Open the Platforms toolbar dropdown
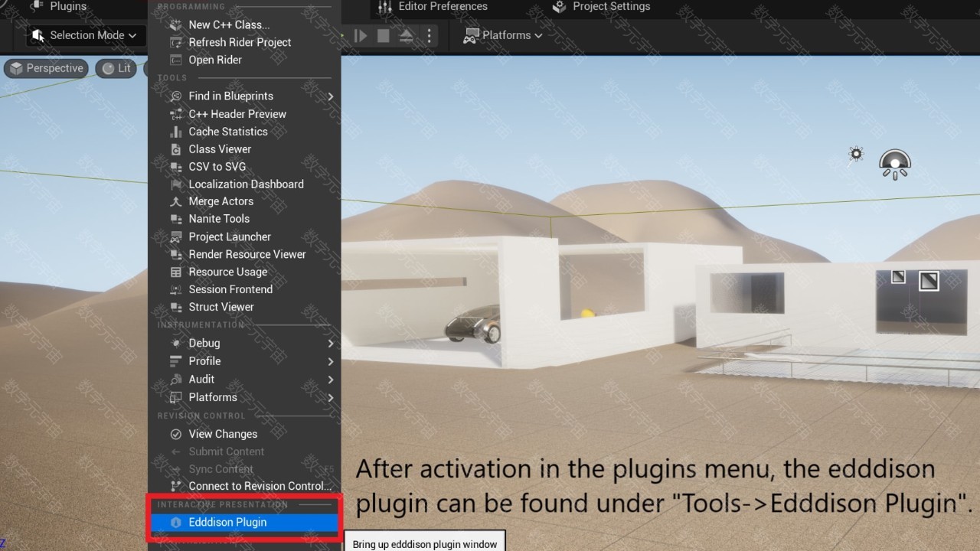This screenshot has width=980, height=551. 503,35
